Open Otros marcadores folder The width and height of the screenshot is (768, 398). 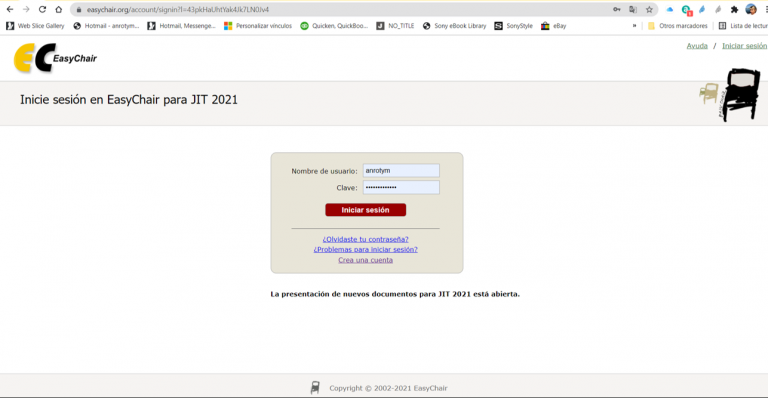(677, 26)
